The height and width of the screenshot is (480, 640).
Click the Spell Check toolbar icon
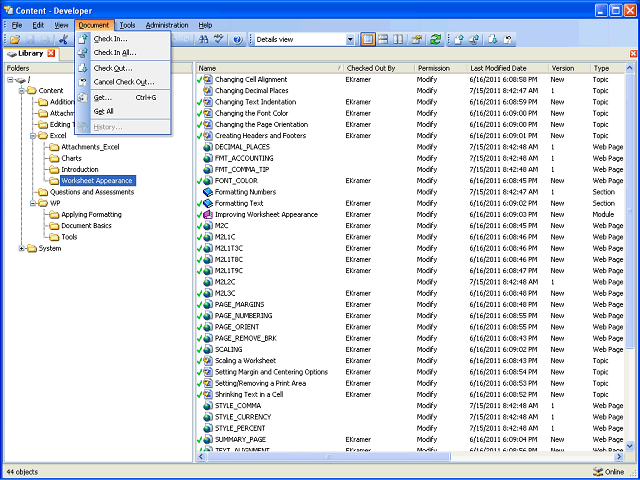click(219, 40)
